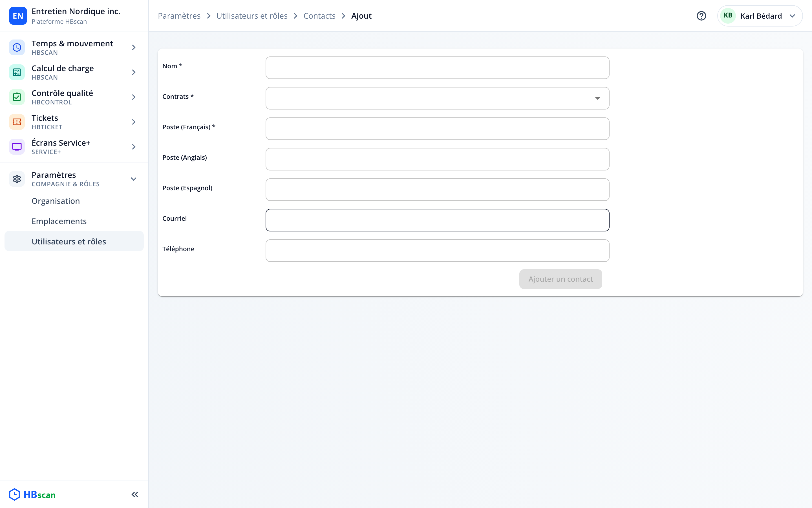
Task: Focus the Courriel input field
Action: pos(437,220)
